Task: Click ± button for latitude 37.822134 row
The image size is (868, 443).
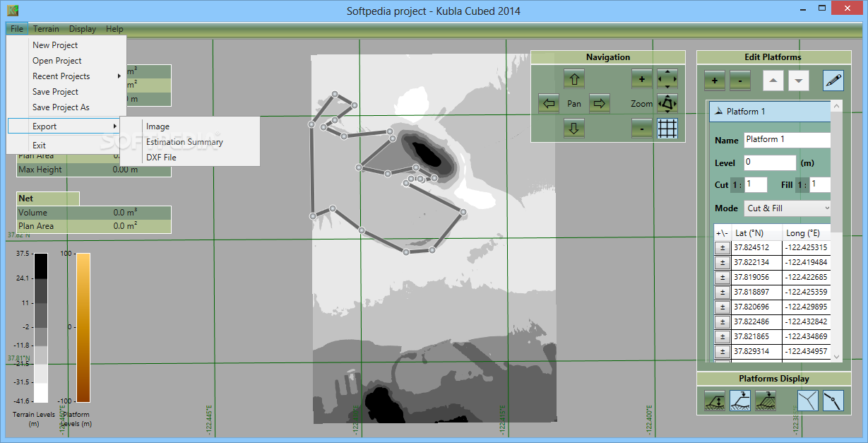Action: (x=722, y=262)
